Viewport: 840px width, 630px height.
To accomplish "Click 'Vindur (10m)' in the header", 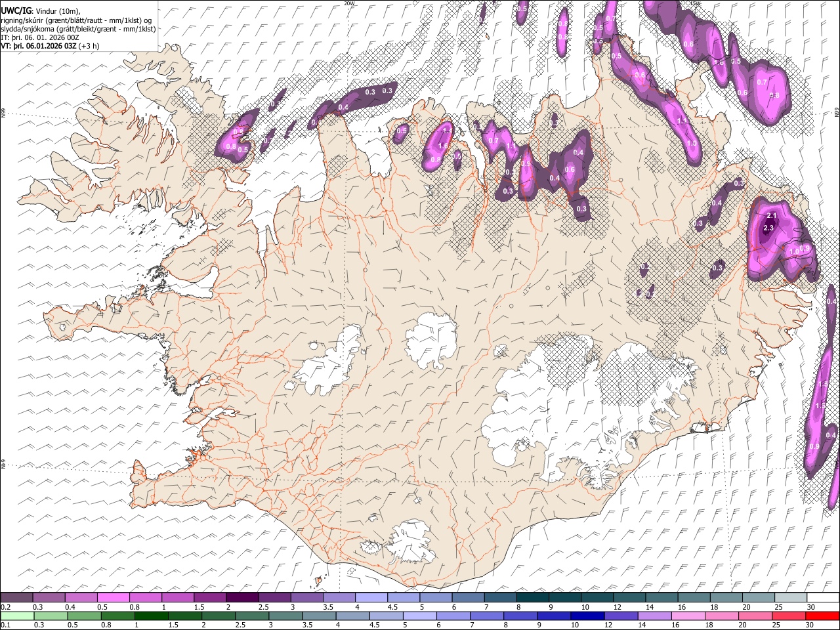I will point(56,11).
